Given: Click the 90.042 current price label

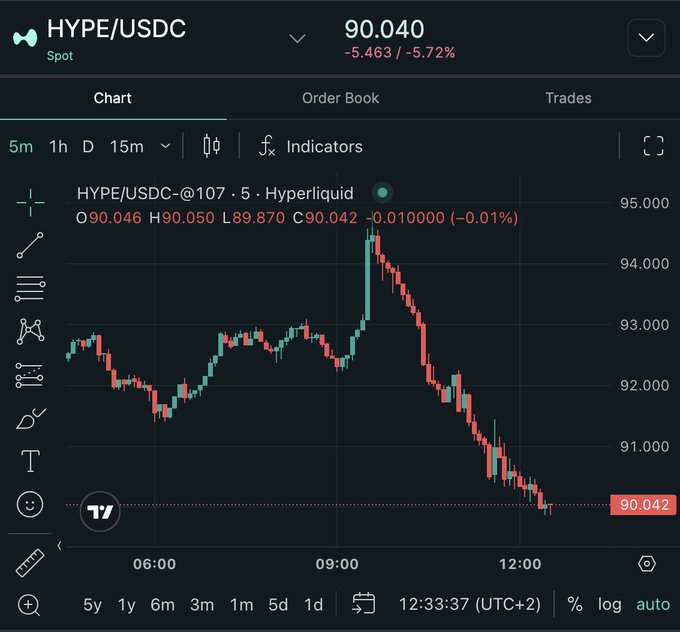Looking at the screenshot, I should pyautogui.click(x=643, y=504).
